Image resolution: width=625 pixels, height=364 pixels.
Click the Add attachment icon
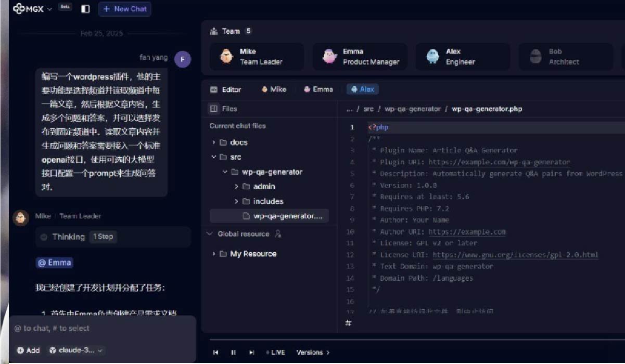pyautogui.click(x=20, y=350)
